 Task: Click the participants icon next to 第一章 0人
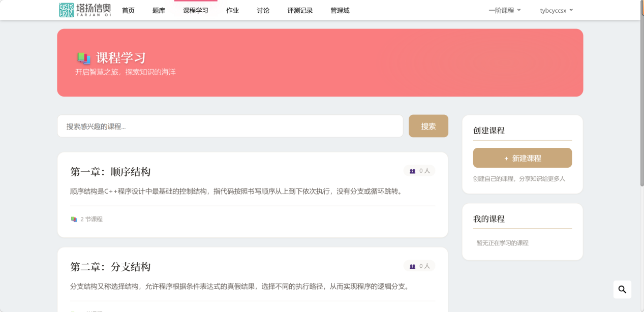click(x=412, y=171)
